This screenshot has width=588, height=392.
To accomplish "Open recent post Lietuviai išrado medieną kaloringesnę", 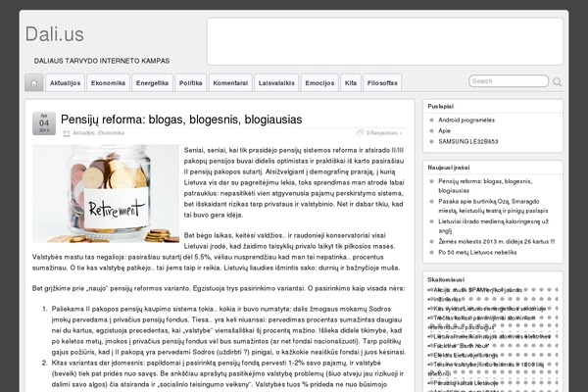I will point(493,225).
